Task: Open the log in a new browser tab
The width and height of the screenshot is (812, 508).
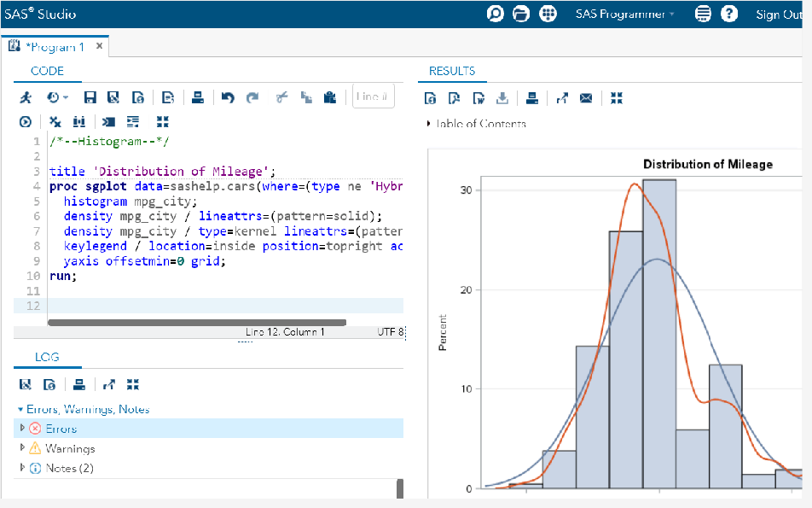Action: [109, 384]
